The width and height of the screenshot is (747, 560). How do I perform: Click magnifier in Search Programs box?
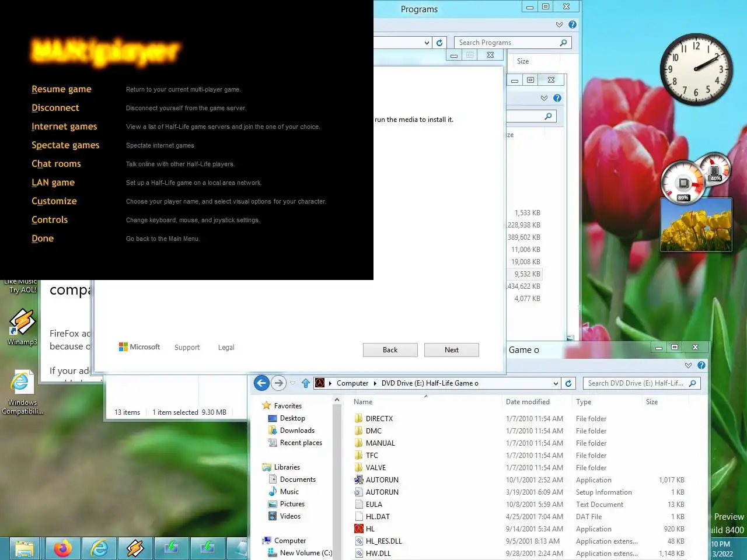click(x=563, y=43)
